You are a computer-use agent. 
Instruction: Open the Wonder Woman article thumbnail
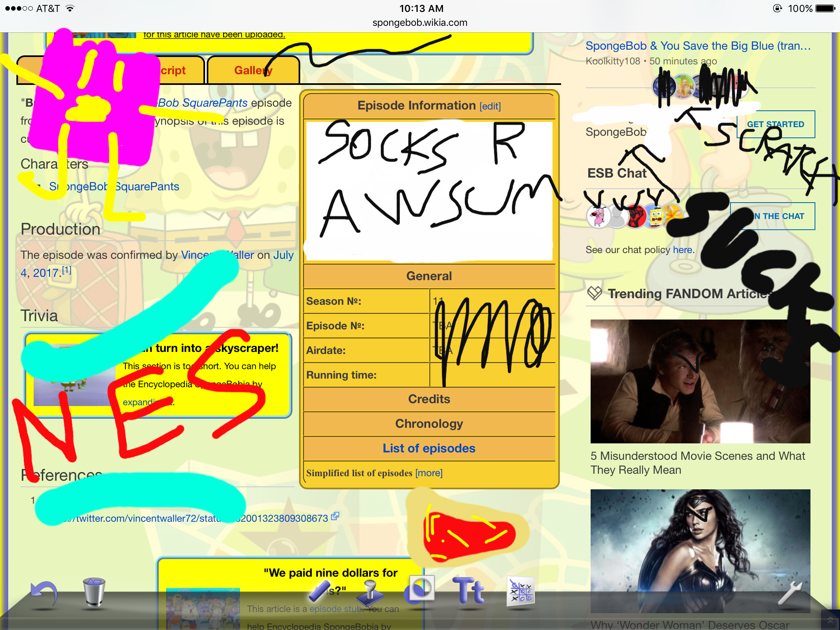pyautogui.click(x=700, y=551)
